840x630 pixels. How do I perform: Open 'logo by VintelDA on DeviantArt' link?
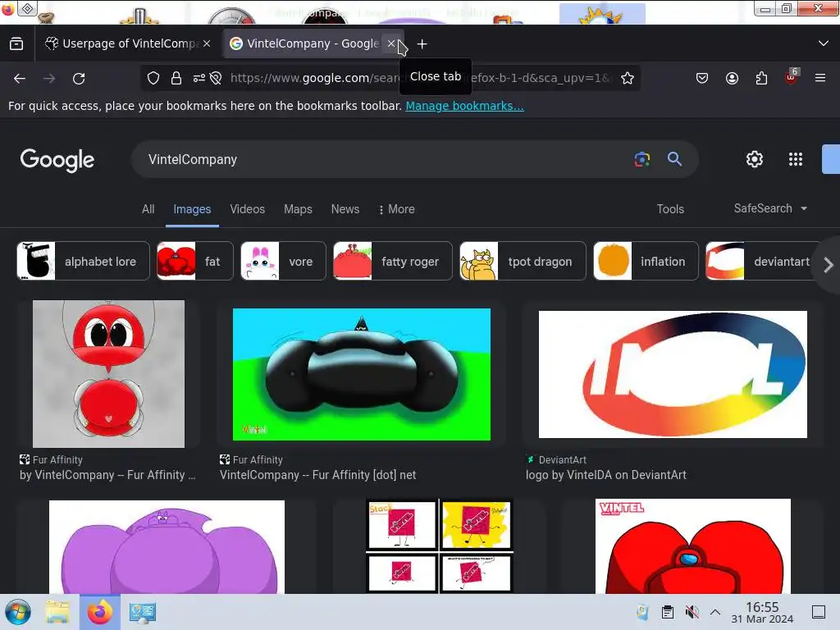(x=606, y=475)
